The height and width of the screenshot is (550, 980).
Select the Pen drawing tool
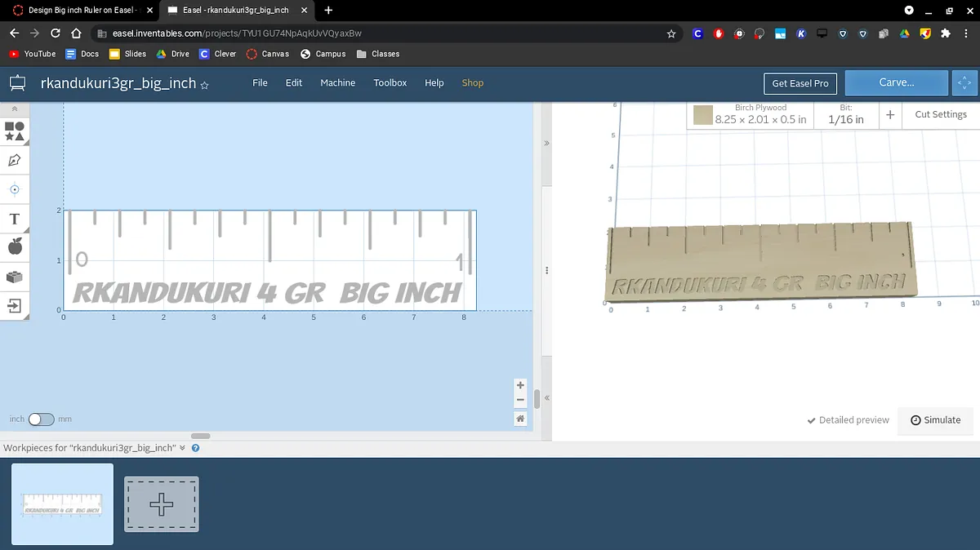coord(15,160)
